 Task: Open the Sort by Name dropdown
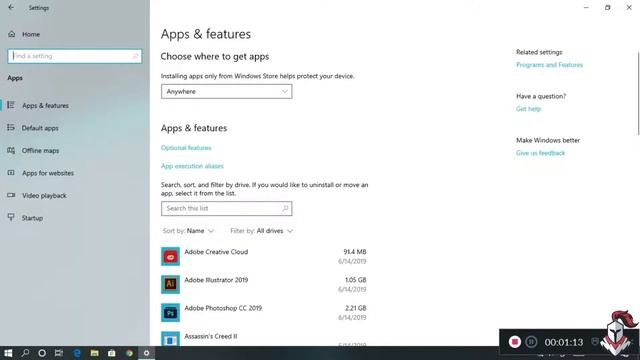click(189, 231)
